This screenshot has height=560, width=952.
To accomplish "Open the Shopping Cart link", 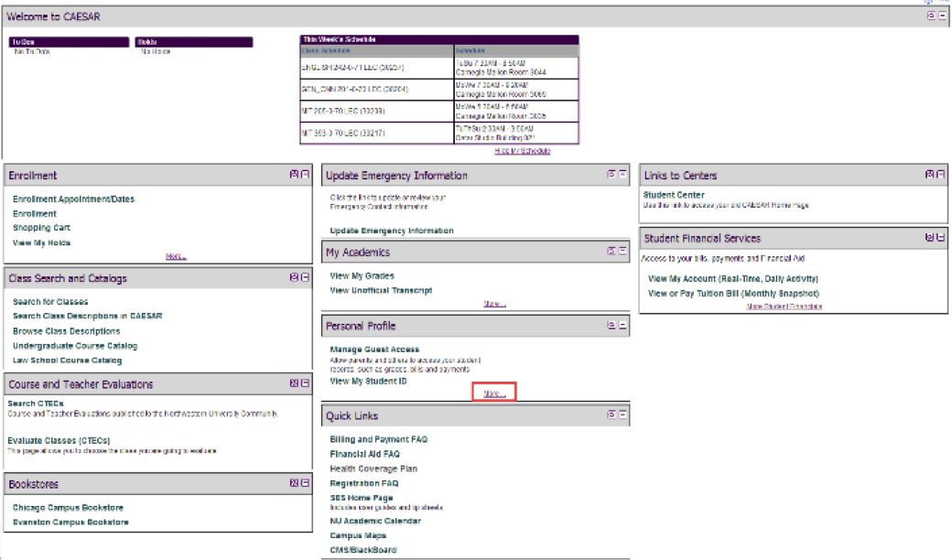I will (41, 228).
